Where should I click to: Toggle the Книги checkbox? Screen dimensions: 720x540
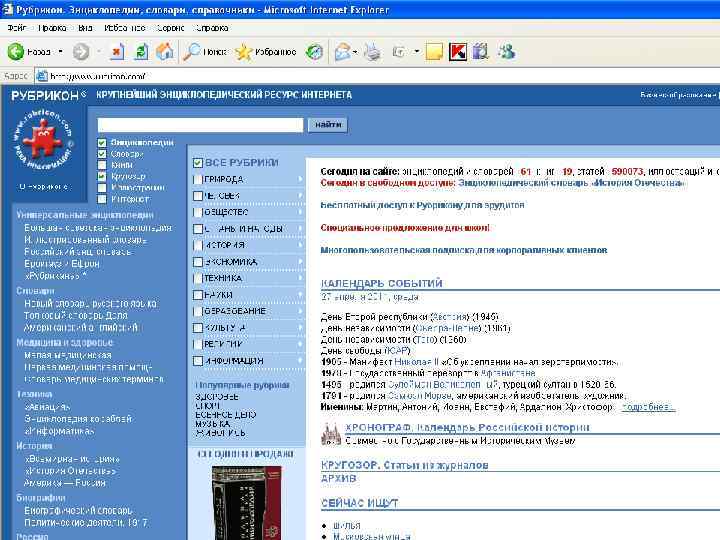pos(102,165)
